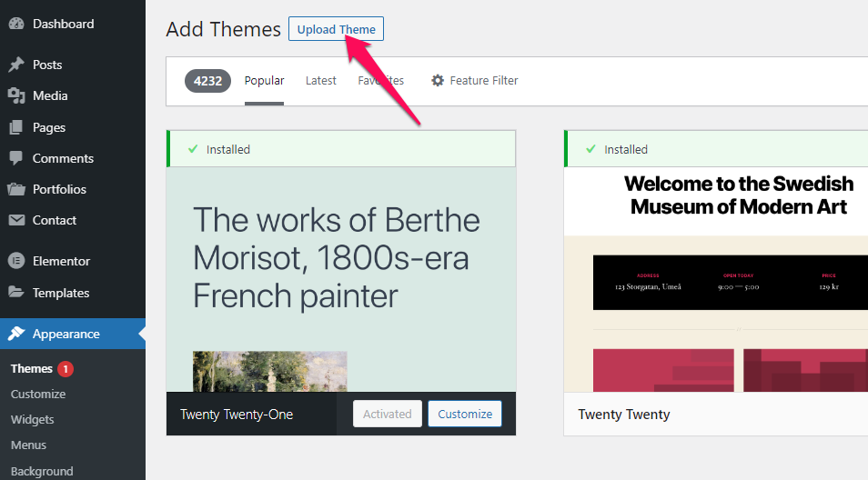Click the Contact envelope icon
Viewport: 868px width, 480px height.
[x=16, y=220]
